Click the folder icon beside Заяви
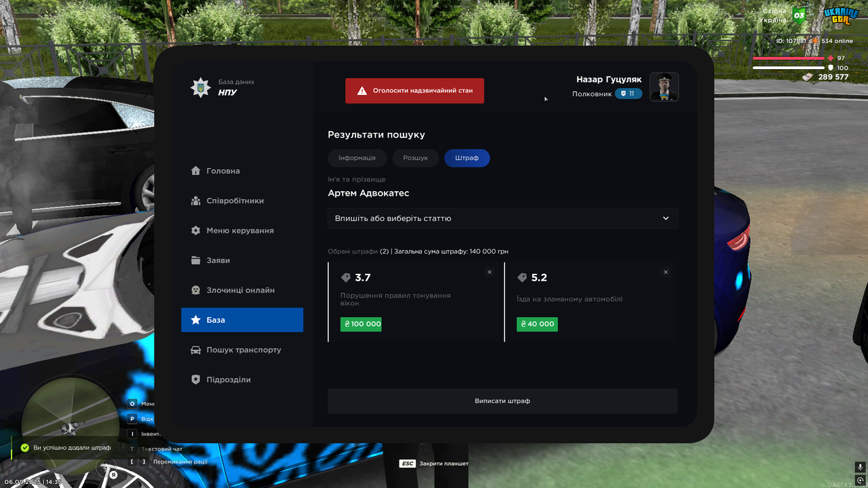The height and width of the screenshot is (488, 868). [196, 260]
